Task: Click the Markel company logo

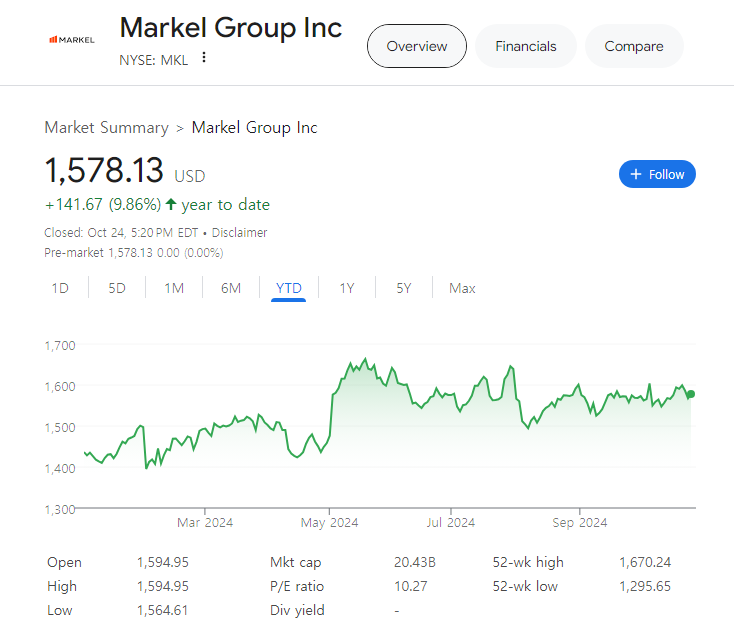Action: click(72, 40)
